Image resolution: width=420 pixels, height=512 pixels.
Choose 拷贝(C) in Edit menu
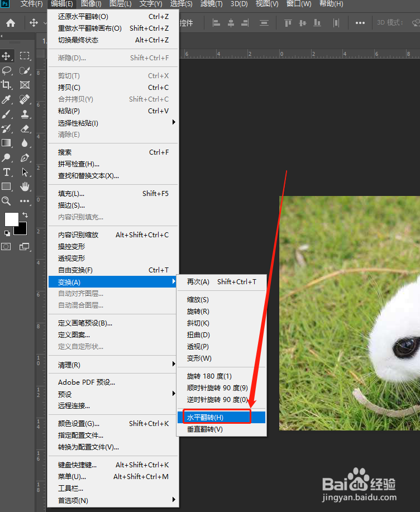[x=113, y=87]
